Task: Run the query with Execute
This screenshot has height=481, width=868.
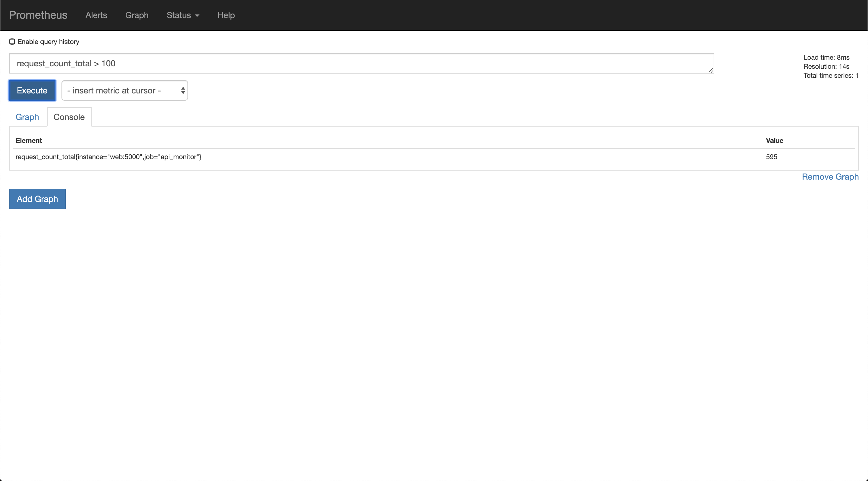Action: point(32,90)
